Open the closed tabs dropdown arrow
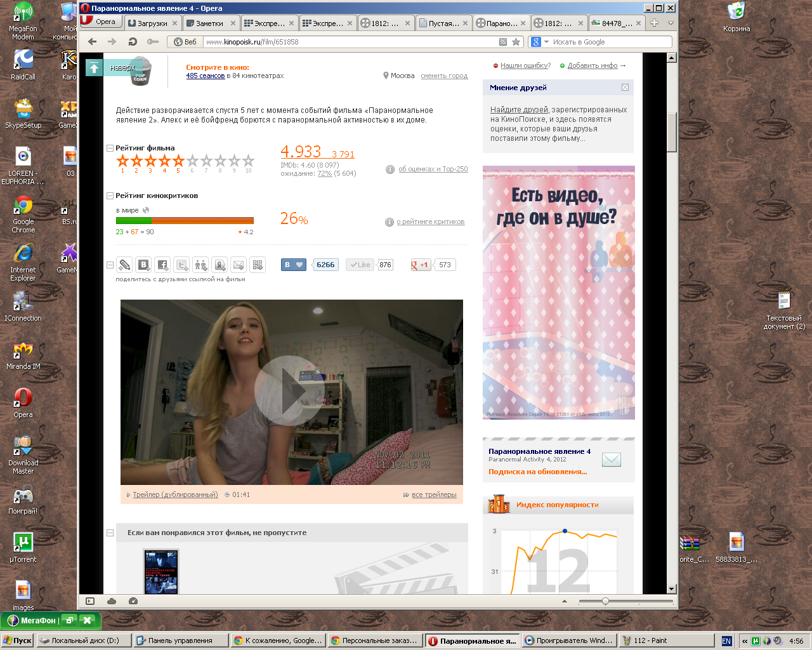This screenshot has height=650, width=812. point(671,23)
